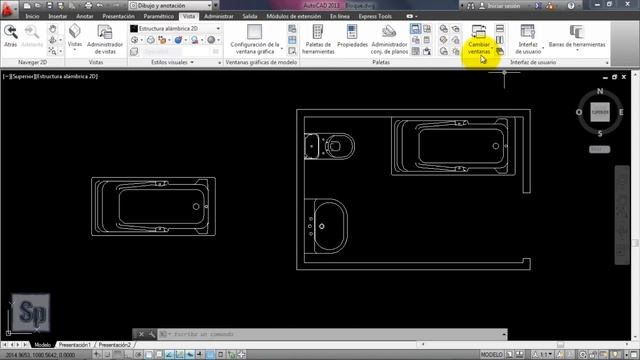Click the highlighted command line palette icon in Paletas

click(415, 29)
